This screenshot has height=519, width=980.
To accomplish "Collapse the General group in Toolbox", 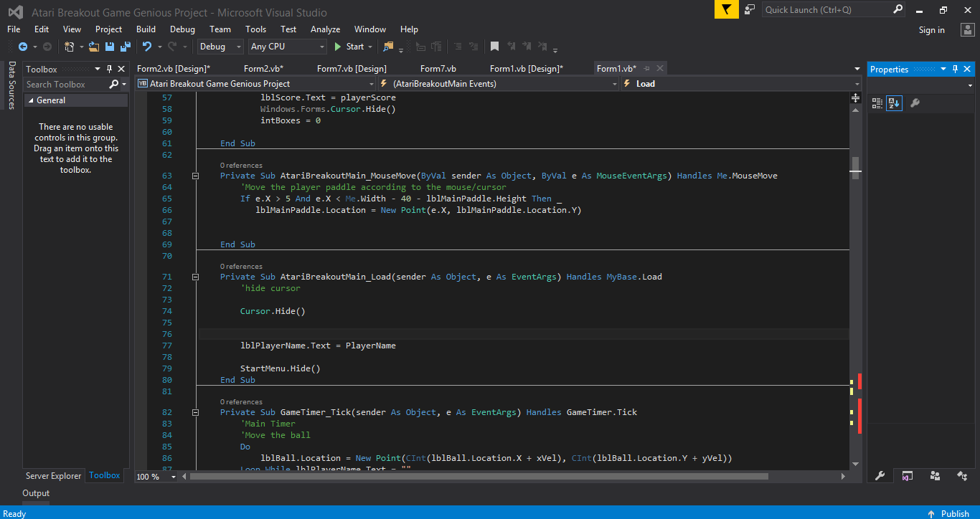I will click(x=30, y=100).
